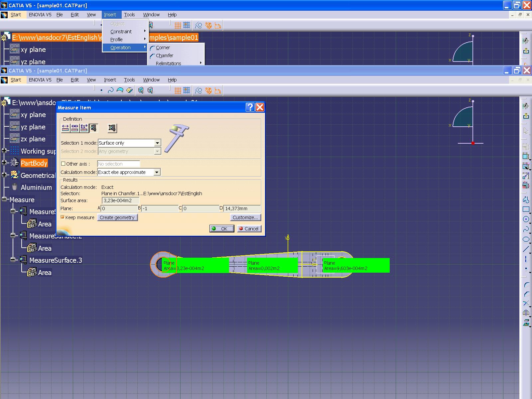Click the Surface area result field
The image size is (532, 399).
120,200
